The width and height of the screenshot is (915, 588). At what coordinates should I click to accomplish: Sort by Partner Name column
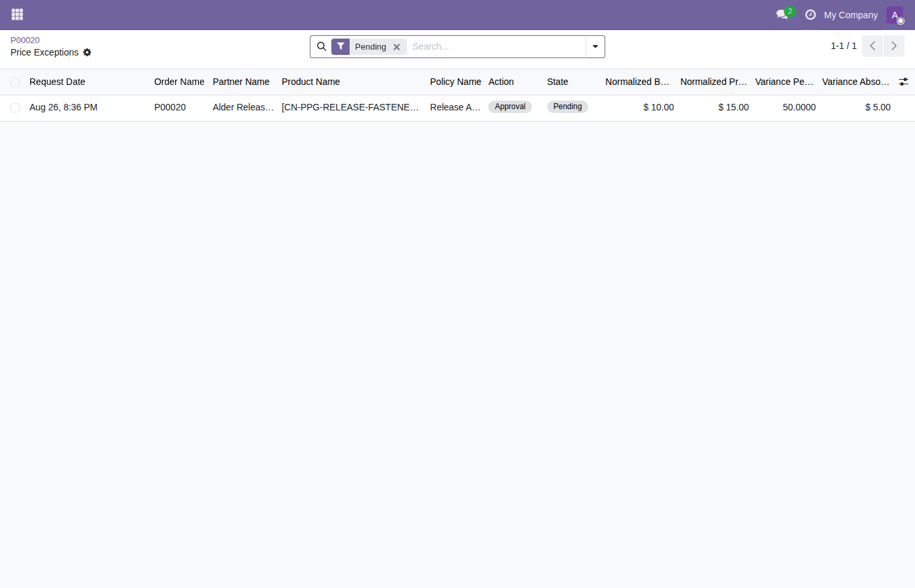[x=241, y=82]
